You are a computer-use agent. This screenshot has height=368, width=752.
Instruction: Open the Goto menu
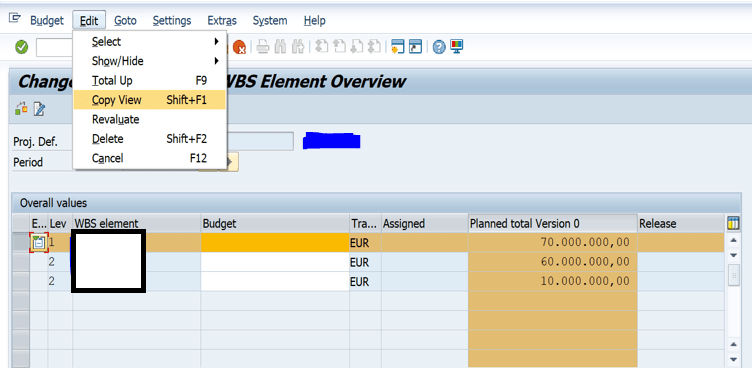[125, 21]
